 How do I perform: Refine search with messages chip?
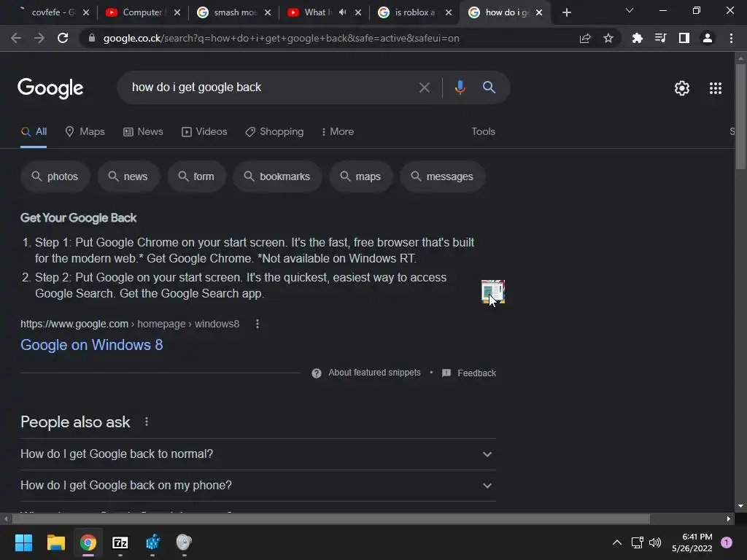point(443,176)
